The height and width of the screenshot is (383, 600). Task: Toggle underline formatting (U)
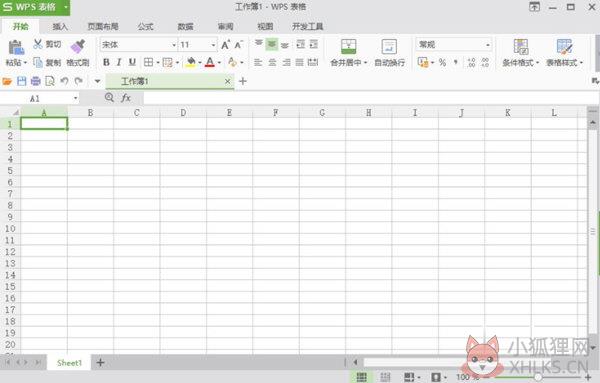point(132,62)
